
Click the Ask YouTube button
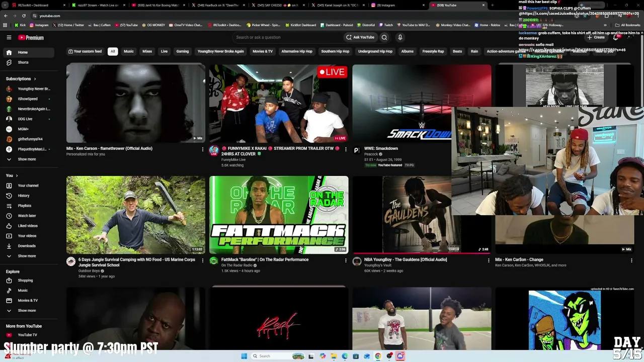(360, 37)
